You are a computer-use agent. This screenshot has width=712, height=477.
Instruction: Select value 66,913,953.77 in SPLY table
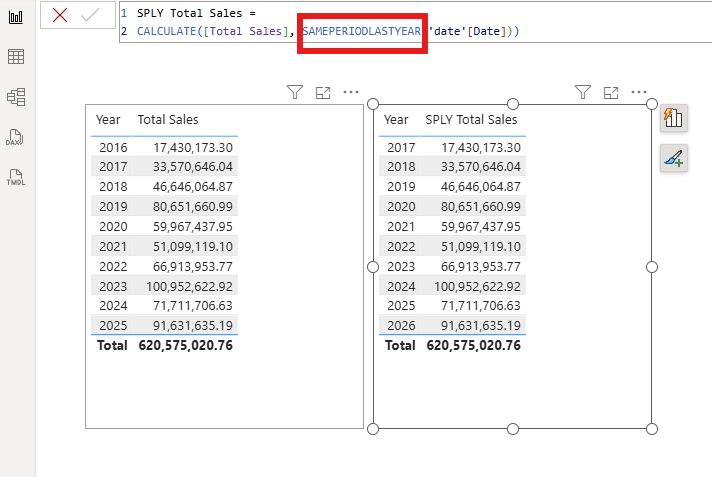pos(480,267)
